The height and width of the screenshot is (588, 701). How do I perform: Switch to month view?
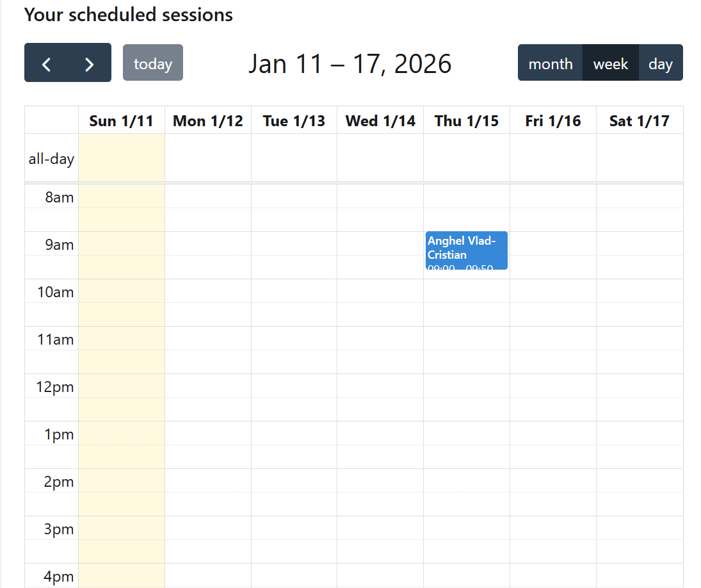point(551,63)
